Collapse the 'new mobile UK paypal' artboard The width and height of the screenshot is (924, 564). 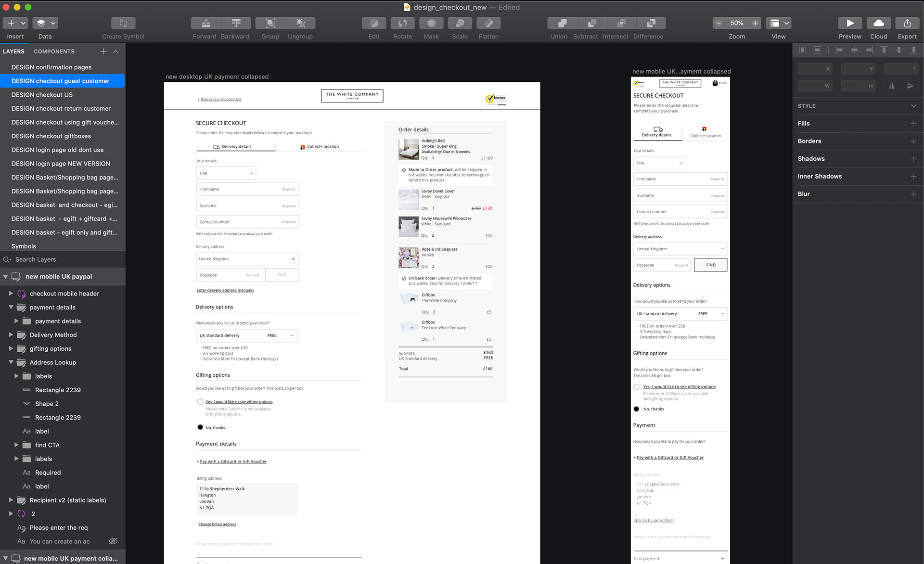pos(5,277)
